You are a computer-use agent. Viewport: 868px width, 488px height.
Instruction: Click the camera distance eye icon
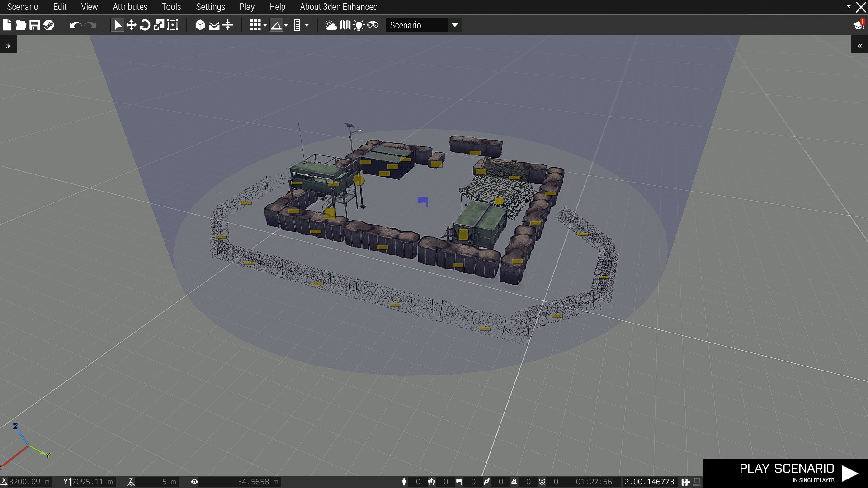coord(194,482)
